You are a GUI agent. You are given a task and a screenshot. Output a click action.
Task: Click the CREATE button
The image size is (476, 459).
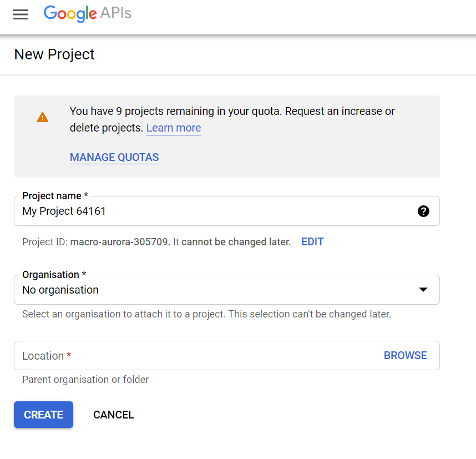(43, 415)
